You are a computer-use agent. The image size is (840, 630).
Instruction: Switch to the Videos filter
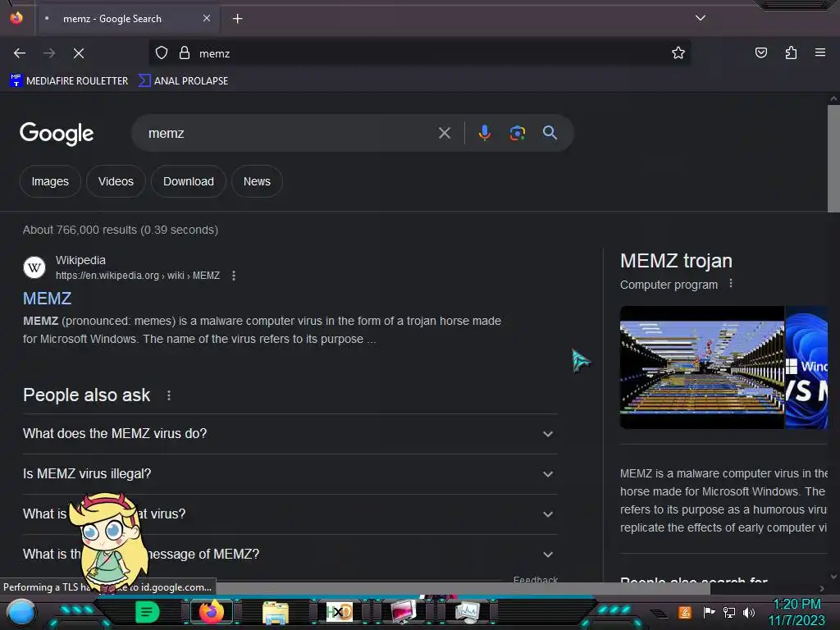point(116,181)
